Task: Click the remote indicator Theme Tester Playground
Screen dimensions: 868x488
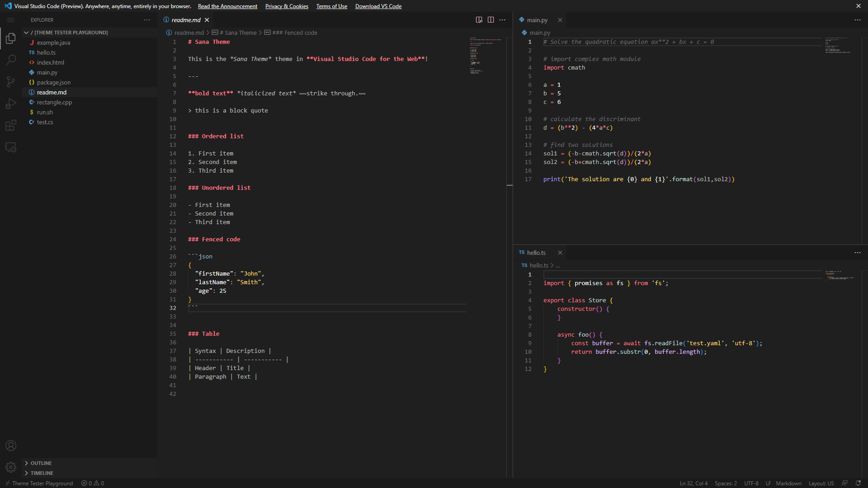Action: 39,483
